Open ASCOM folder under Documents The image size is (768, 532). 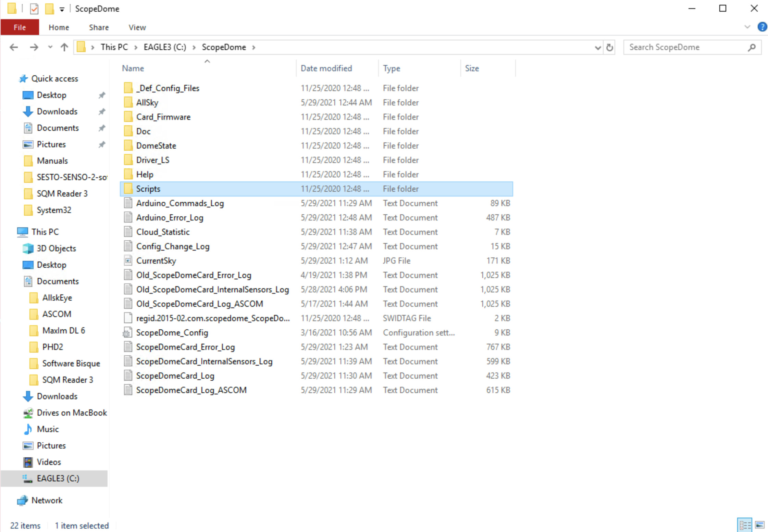point(57,314)
